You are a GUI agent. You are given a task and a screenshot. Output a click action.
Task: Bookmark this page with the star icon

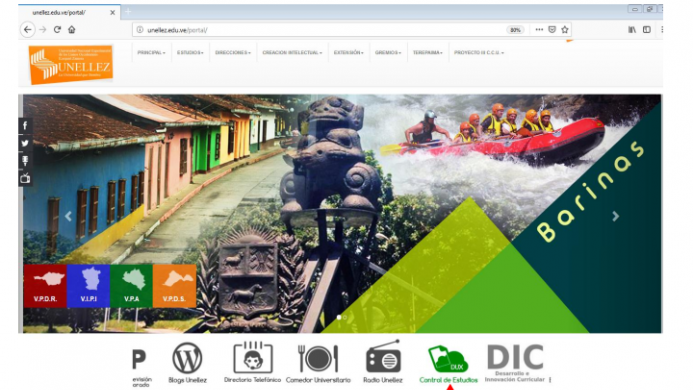(564, 30)
